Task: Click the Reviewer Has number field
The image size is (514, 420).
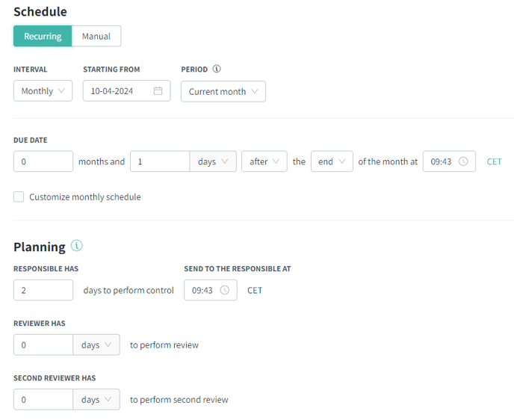Action: point(43,345)
